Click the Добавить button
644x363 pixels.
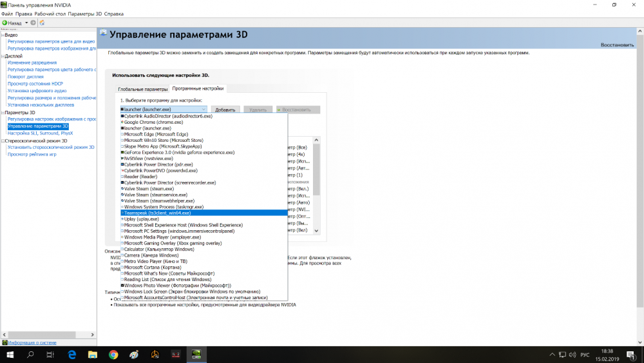pos(225,110)
